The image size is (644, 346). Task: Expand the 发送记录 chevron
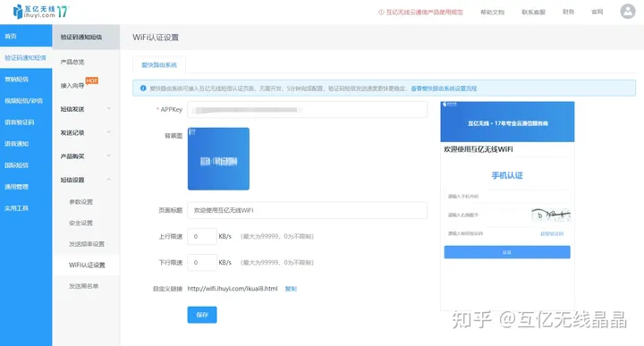[109, 132]
